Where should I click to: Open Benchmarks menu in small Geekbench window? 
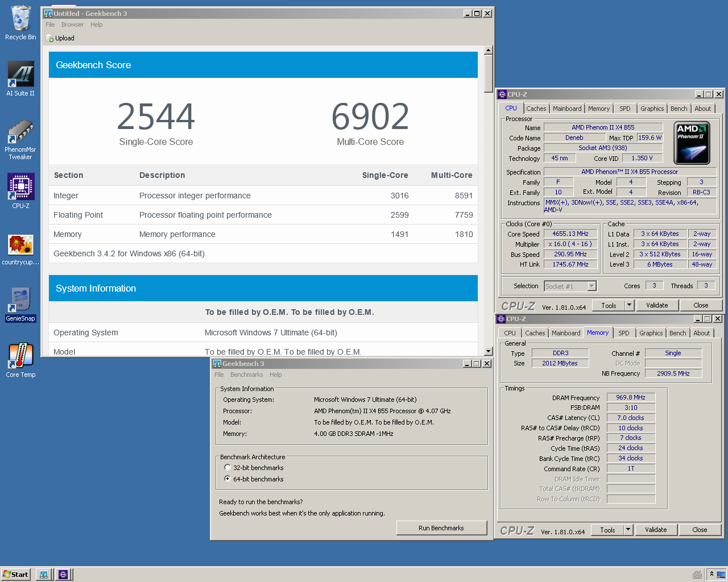(x=246, y=375)
